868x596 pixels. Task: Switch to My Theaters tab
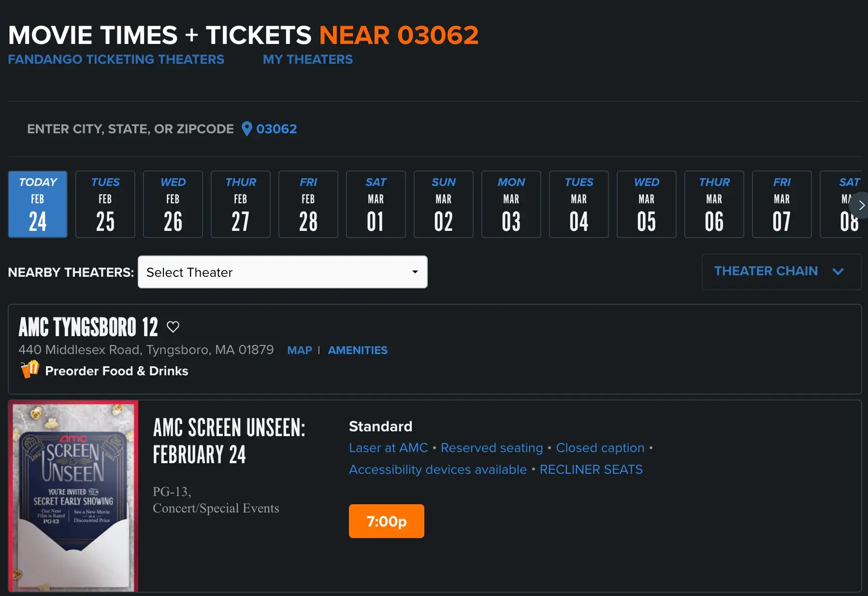click(x=308, y=59)
